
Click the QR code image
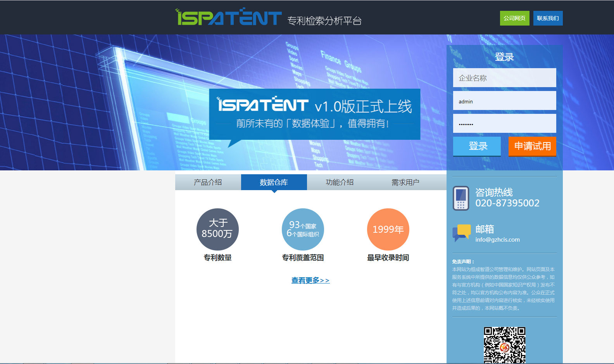coord(504,345)
